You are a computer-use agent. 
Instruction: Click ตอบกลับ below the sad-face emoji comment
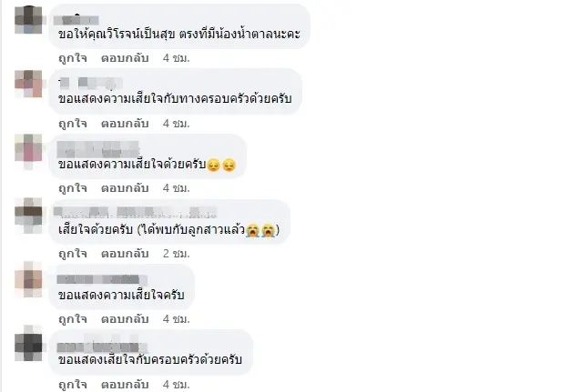pyautogui.click(x=125, y=188)
